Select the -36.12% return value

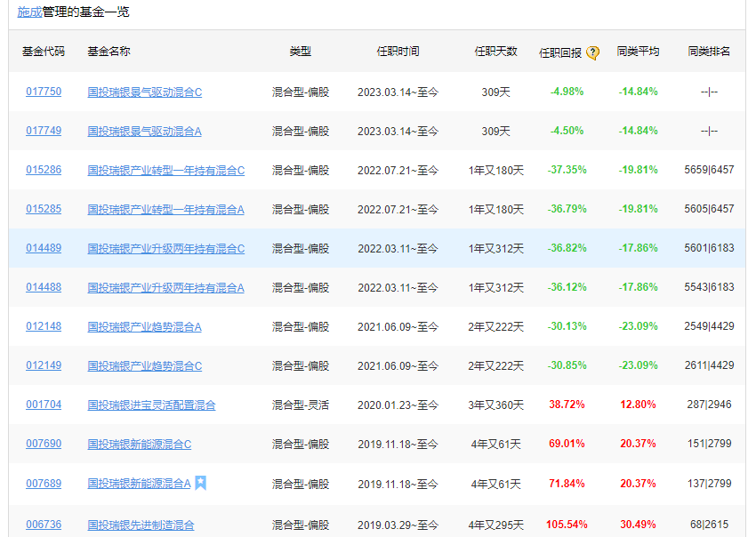(567, 287)
